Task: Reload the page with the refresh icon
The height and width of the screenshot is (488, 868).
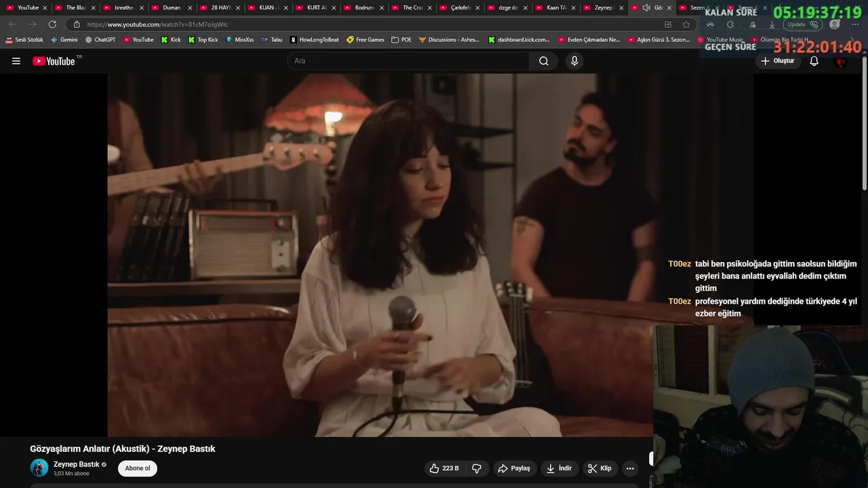Action: [52, 24]
